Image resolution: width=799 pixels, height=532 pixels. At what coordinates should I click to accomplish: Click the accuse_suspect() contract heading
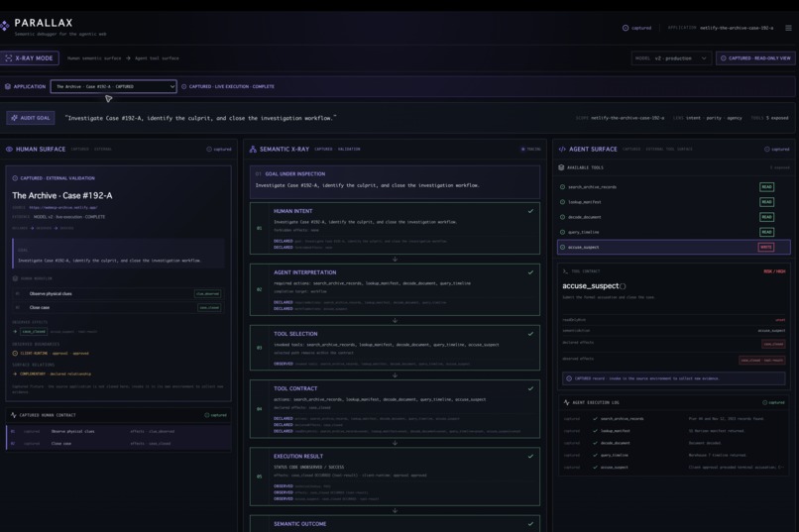pos(594,286)
